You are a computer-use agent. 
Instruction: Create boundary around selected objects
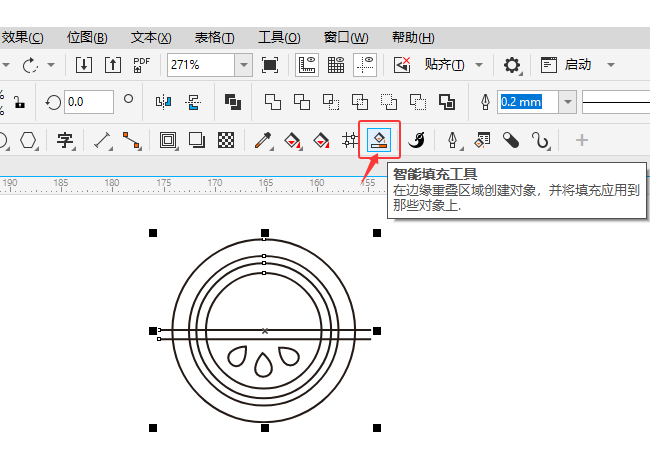click(x=447, y=102)
